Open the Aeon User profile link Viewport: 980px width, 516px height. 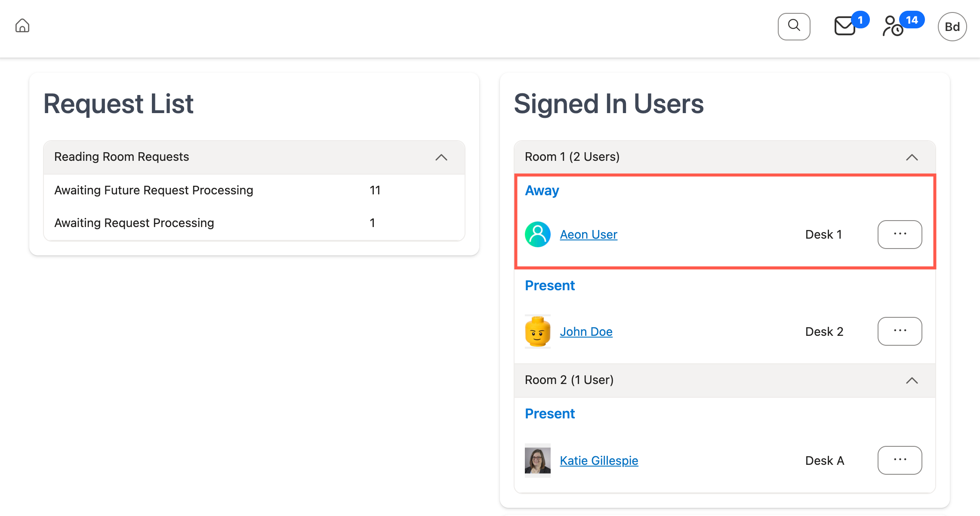click(x=588, y=234)
